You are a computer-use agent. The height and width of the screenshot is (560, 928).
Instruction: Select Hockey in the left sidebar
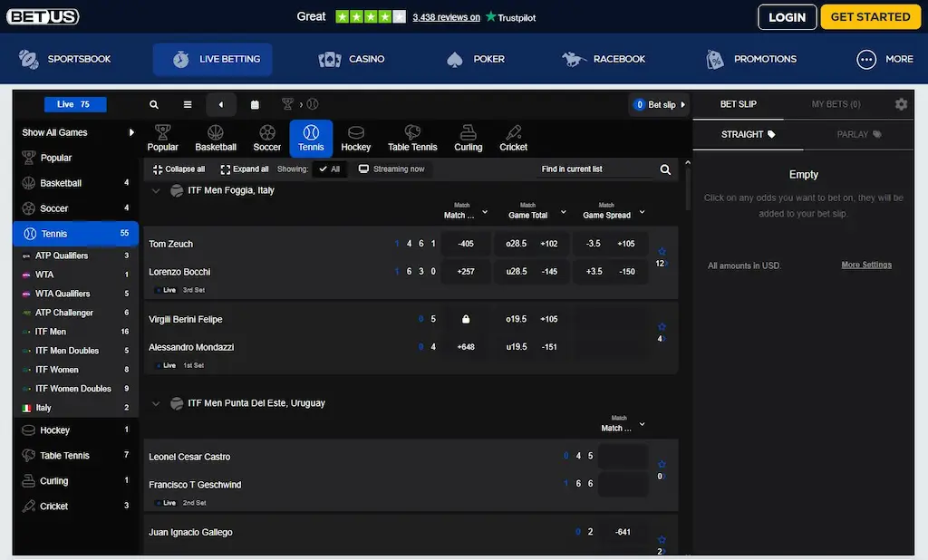76,430
